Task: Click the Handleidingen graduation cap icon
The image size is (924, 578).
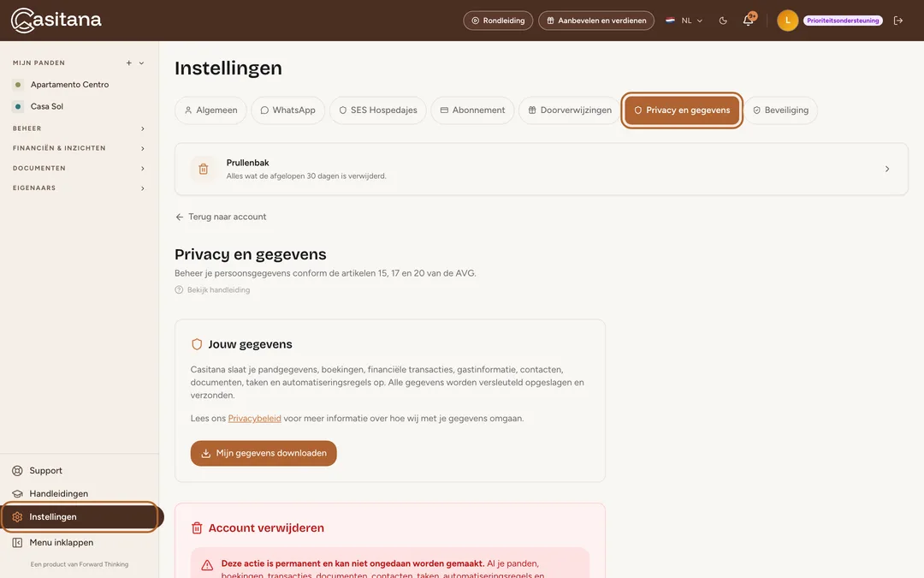Action: [18, 494]
